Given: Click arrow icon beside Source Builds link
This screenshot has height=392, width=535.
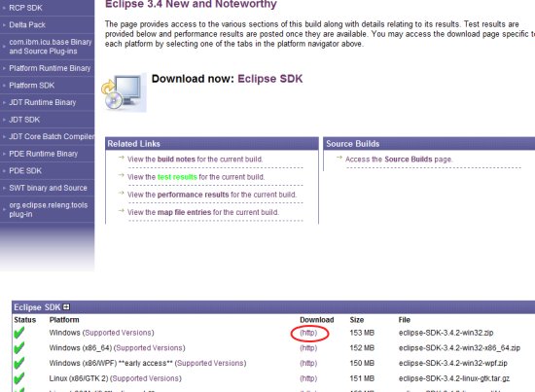Looking at the screenshot, I should pyautogui.click(x=339, y=158).
